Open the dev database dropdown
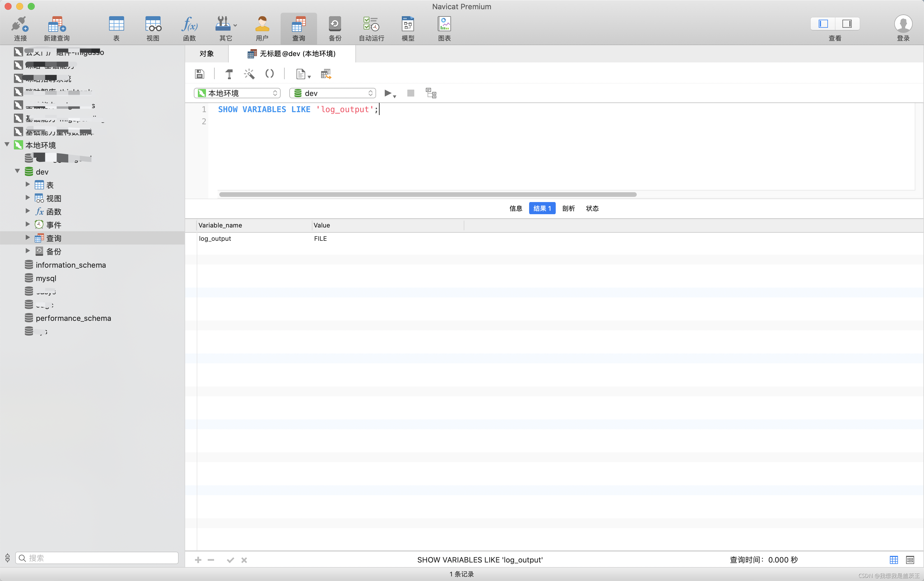This screenshot has height=581, width=924. coord(332,93)
